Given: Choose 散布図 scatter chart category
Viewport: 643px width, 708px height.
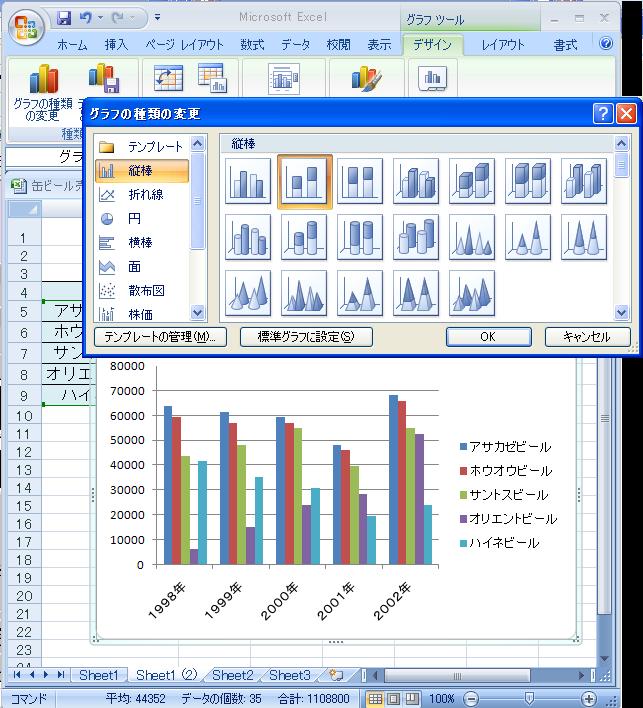Looking at the screenshot, I should pos(142,290).
